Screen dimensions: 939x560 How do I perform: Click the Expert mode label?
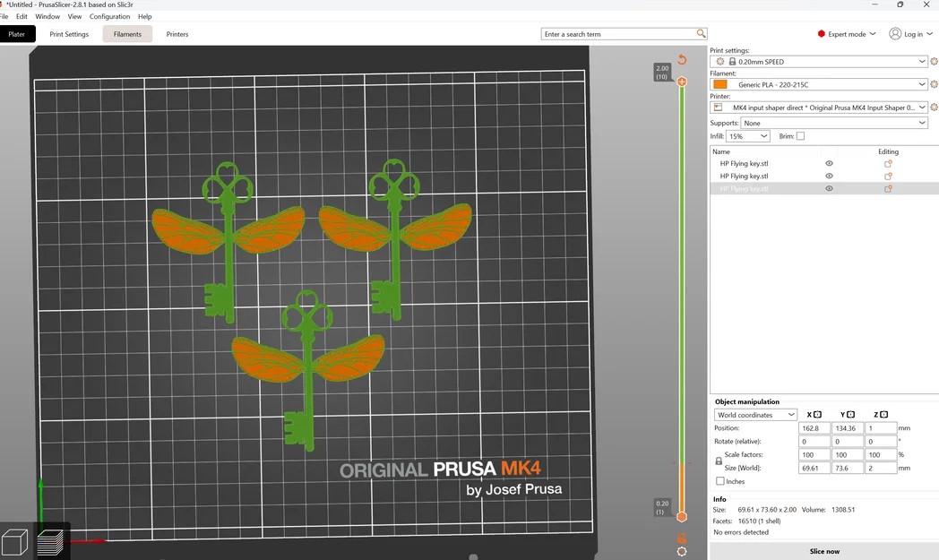(x=847, y=34)
